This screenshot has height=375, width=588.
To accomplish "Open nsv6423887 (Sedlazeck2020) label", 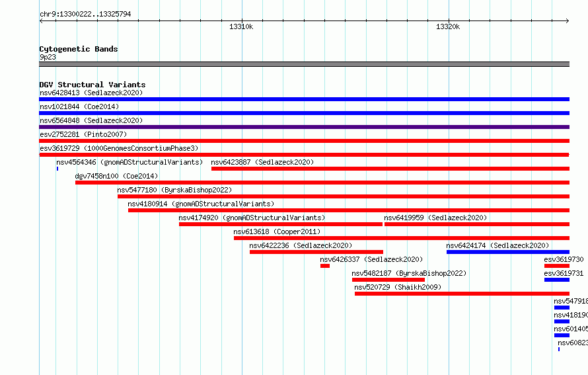I will [262, 162].
